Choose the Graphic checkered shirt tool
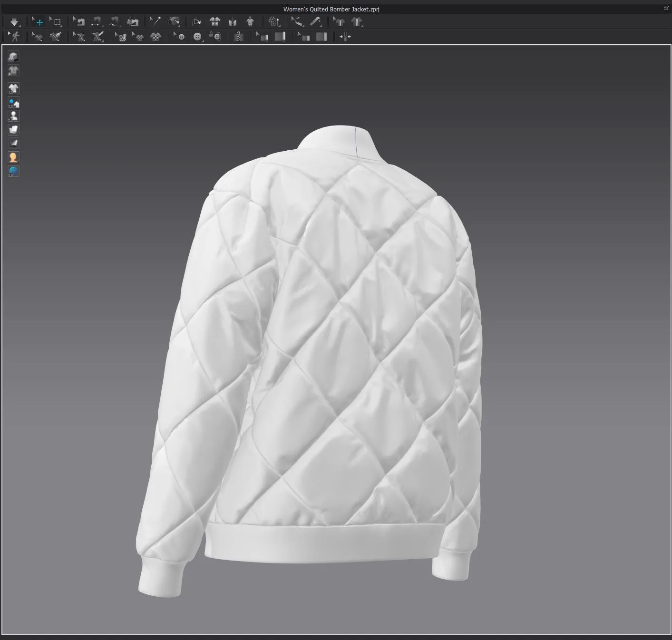This screenshot has height=640, width=672. tap(156, 37)
